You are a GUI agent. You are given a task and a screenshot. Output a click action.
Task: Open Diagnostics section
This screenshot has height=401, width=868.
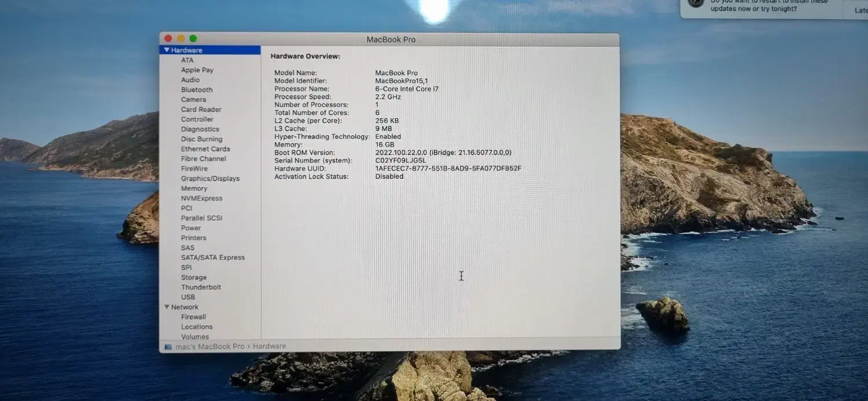tap(200, 129)
